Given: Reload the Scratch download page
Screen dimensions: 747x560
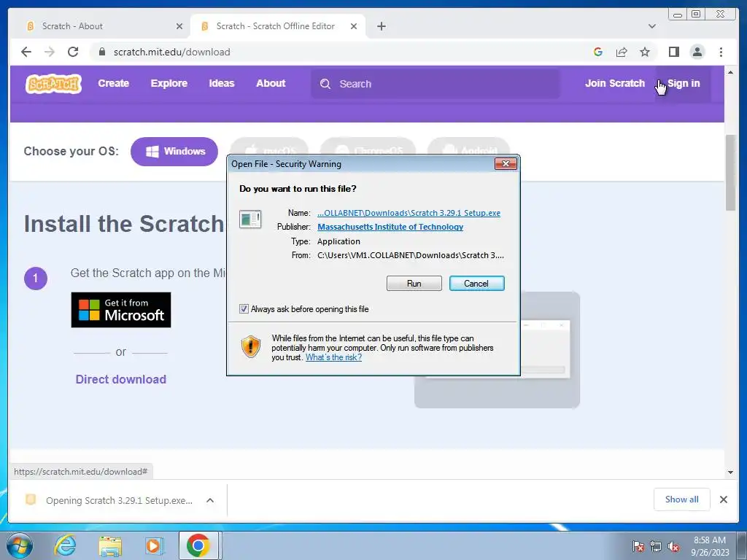Looking at the screenshot, I should pos(73,52).
